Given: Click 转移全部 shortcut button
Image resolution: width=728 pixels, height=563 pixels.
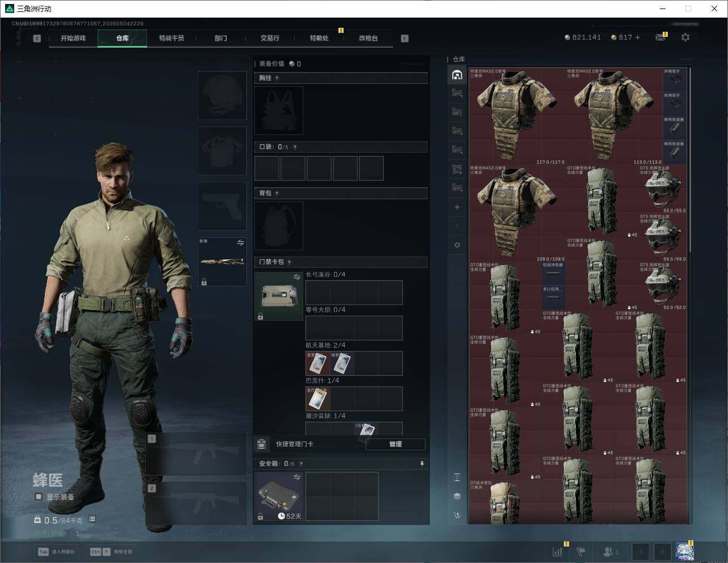Looking at the screenshot, I should click(112, 552).
